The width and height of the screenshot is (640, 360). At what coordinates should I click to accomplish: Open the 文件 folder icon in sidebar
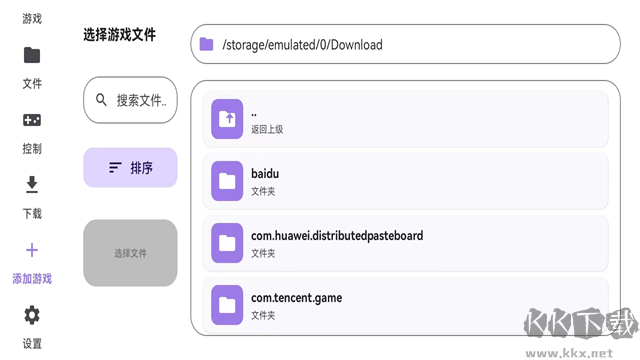(32, 55)
